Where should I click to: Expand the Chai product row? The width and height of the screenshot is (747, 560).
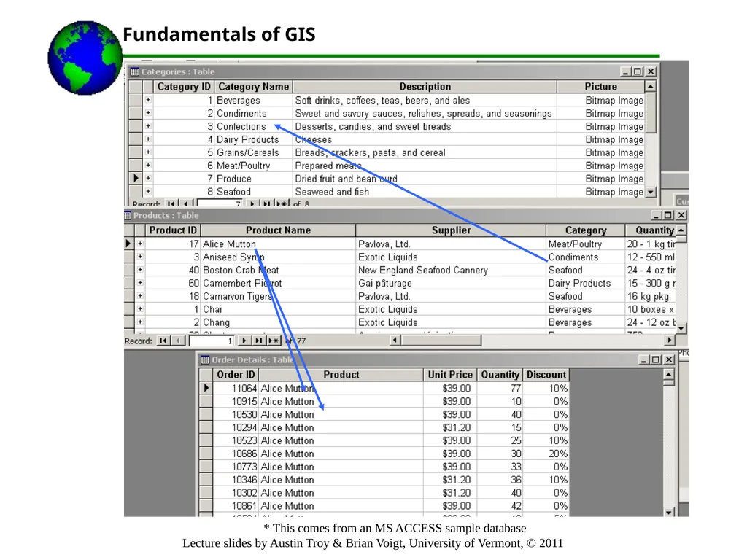(x=140, y=308)
